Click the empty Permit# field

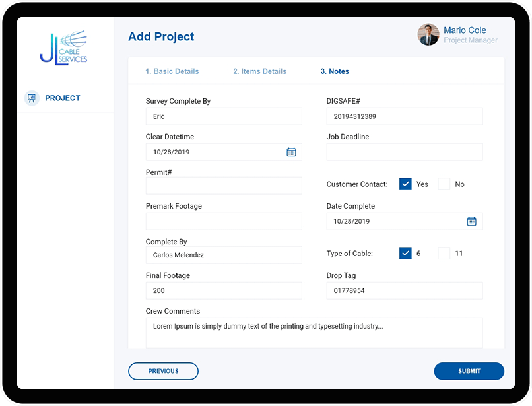(x=224, y=186)
